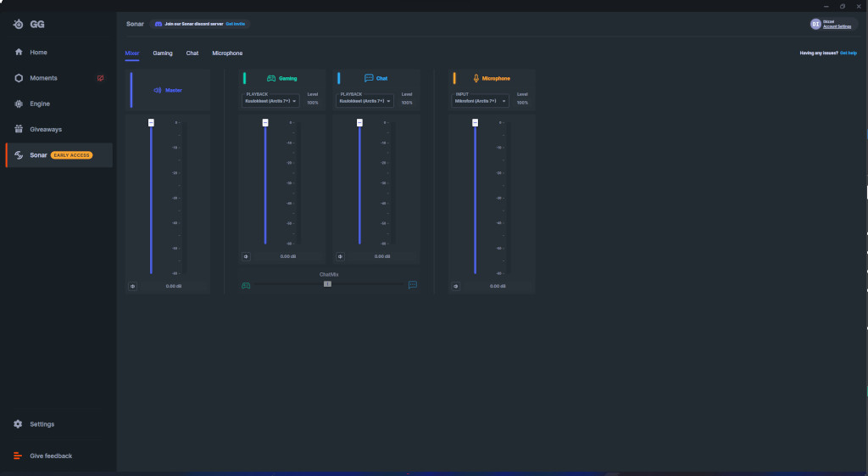Click the Get help link
The width and height of the screenshot is (868, 476).
pyautogui.click(x=848, y=53)
